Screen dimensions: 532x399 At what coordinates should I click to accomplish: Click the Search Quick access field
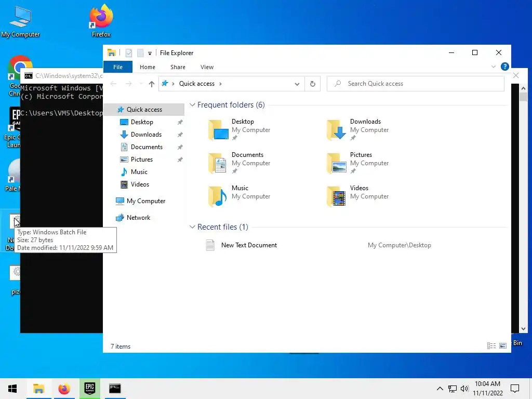(x=415, y=84)
